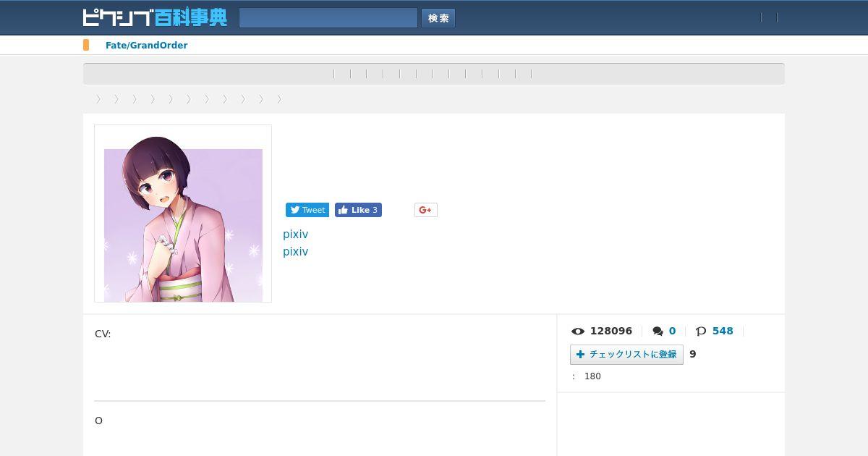Share the article with the Tweet button
868x456 pixels.
pos(307,210)
